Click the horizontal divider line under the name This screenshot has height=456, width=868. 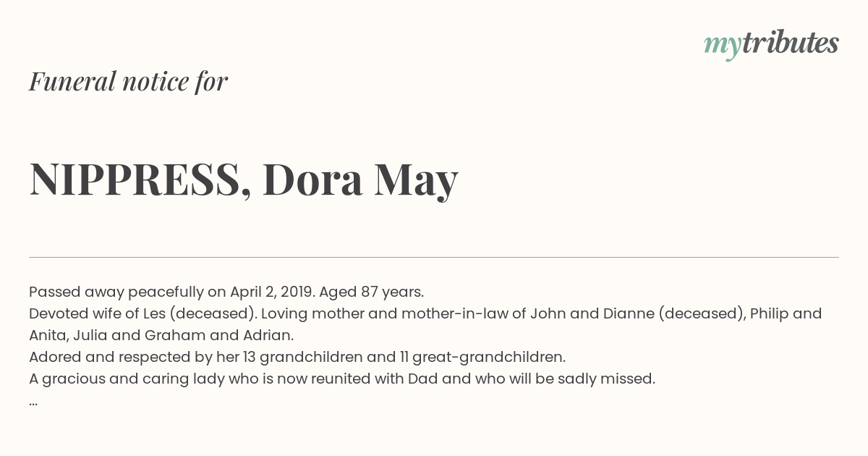(434, 257)
